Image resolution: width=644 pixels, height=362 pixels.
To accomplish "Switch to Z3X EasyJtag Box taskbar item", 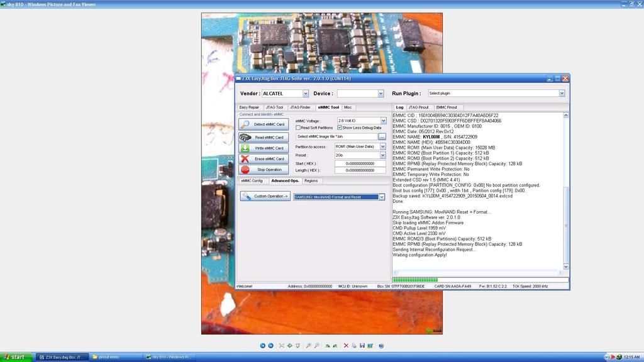I will click(x=62, y=357).
